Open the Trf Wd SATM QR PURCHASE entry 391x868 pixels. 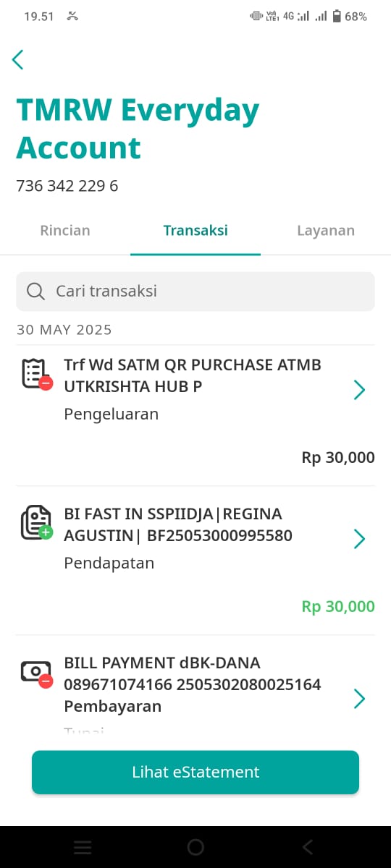click(x=195, y=415)
